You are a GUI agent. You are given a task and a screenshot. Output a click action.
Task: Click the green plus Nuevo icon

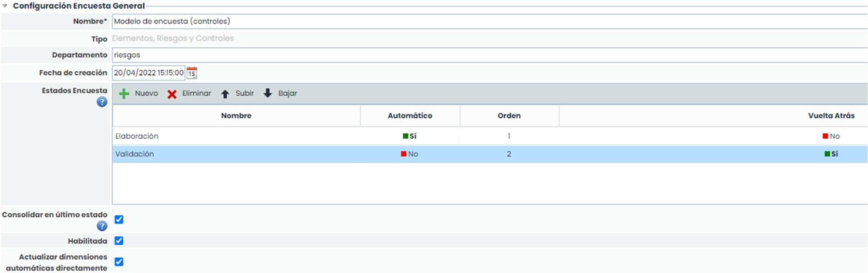point(124,94)
